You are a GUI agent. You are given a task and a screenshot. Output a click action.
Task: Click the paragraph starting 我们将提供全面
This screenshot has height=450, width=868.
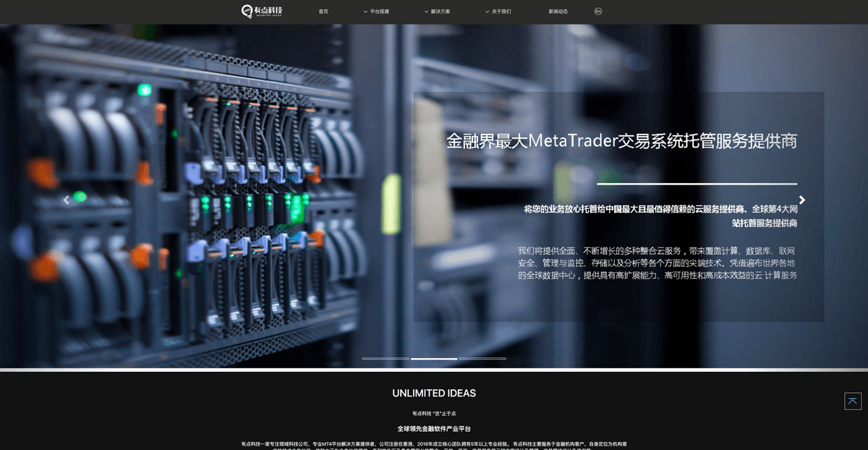[658, 263]
